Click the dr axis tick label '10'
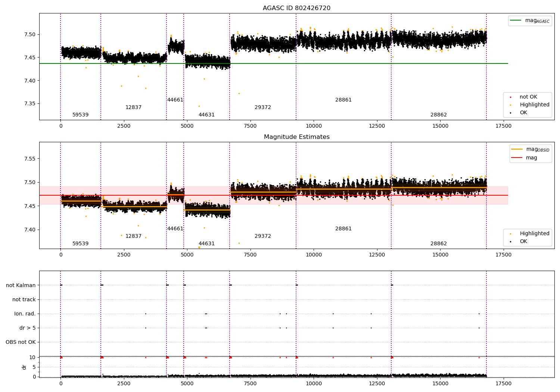560x392 pixels. [x=32, y=358]
